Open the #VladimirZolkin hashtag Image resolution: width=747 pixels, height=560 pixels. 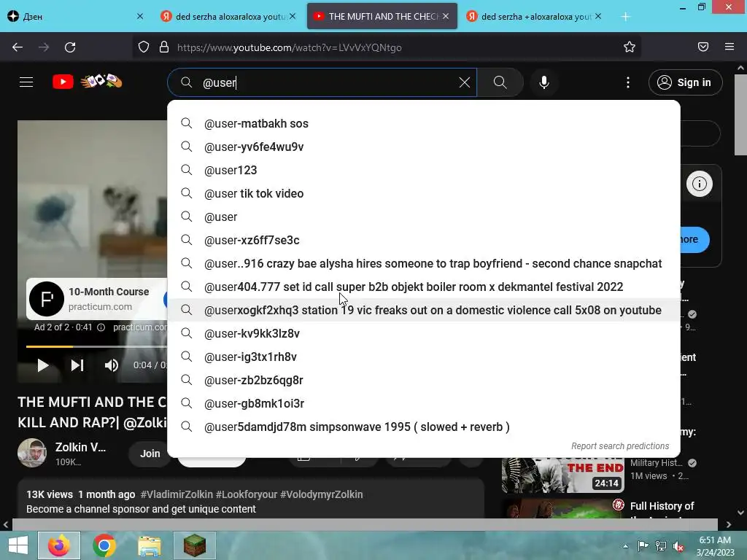[x=177, y=494]
